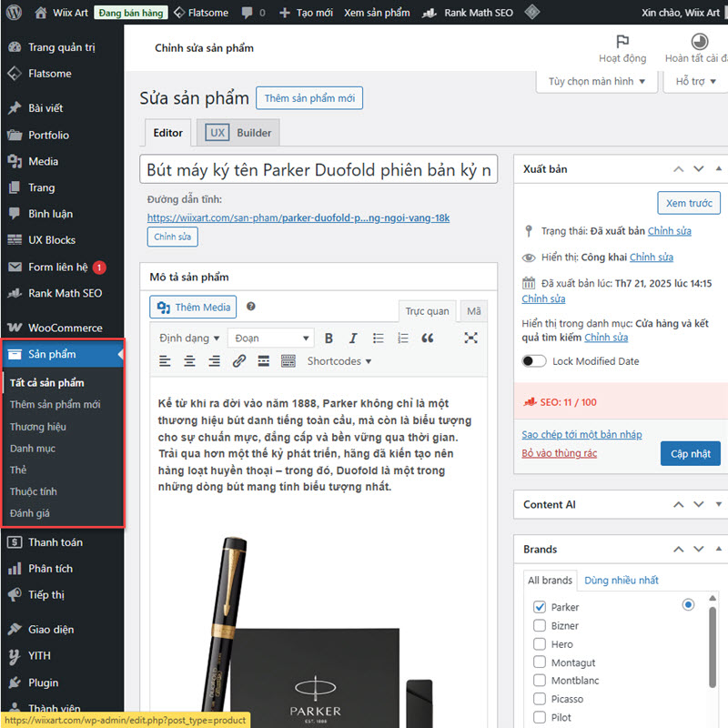
Task: Click the Rank Math diamond icon
Action: 532,12
